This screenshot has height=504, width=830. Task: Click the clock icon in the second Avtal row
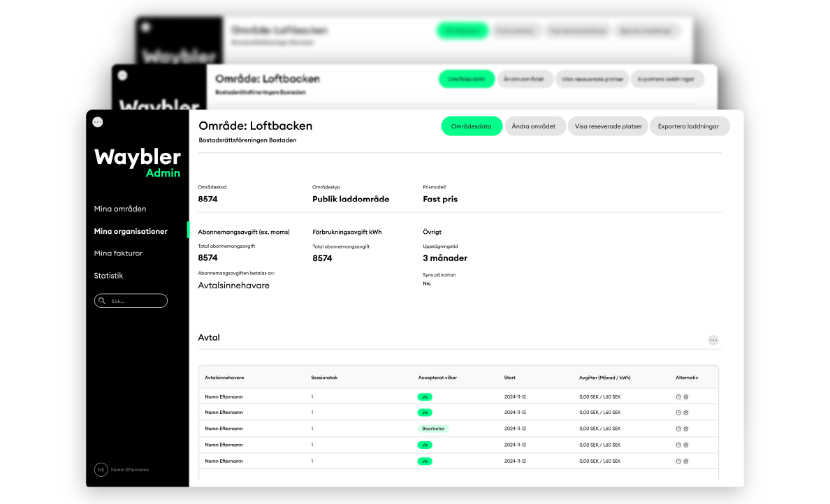pos(678,413)
